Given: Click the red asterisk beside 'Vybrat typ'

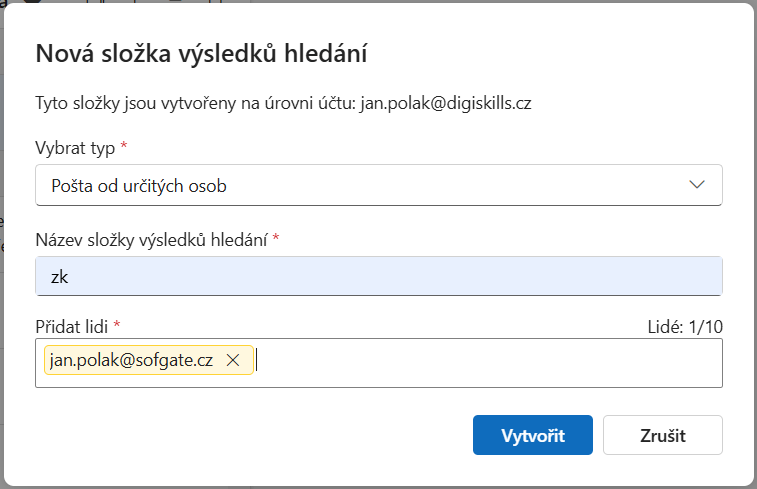Looking at the screenshot, I should click(x=124, y=147).
